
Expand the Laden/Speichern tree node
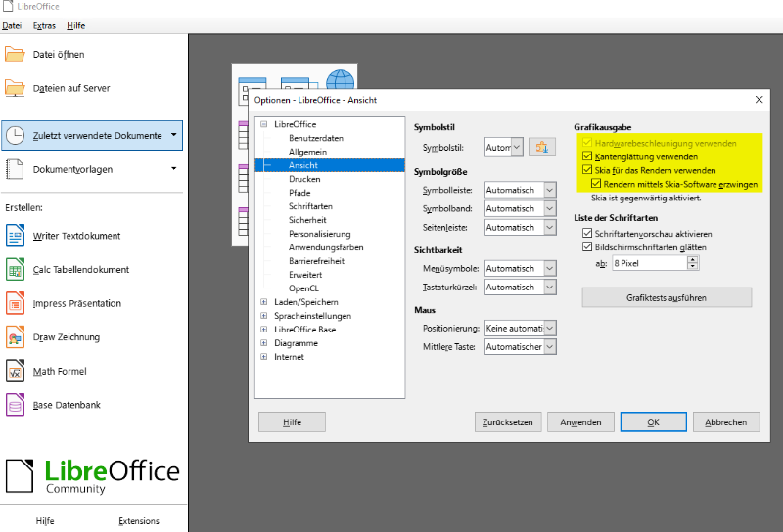coord(263,302)
